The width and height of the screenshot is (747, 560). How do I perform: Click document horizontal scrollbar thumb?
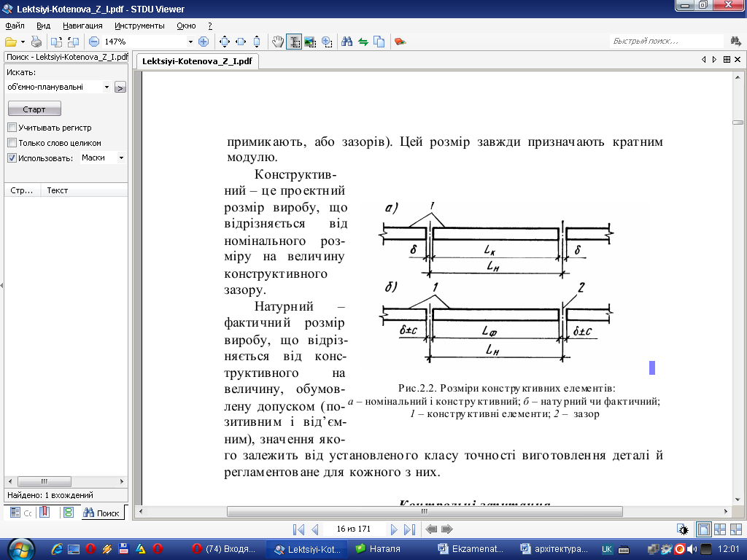(x=425, y=511)
